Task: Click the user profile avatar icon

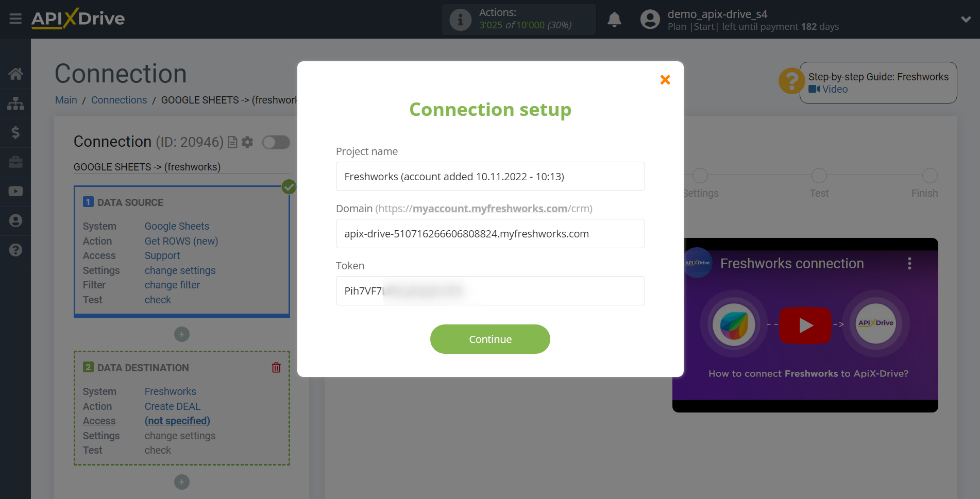Action: (650, 20)
